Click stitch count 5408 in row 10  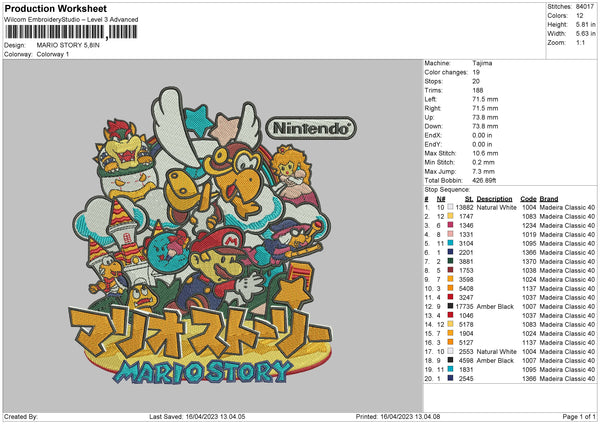(466, 288)
